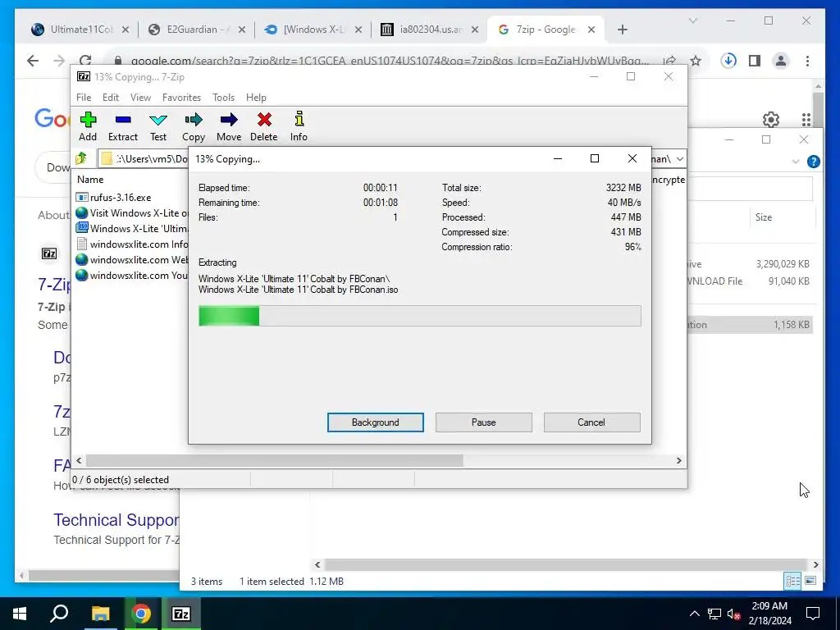Open the notification center icon
The image size is (840, 630).
pyautogui.click(x=813, y=614)
